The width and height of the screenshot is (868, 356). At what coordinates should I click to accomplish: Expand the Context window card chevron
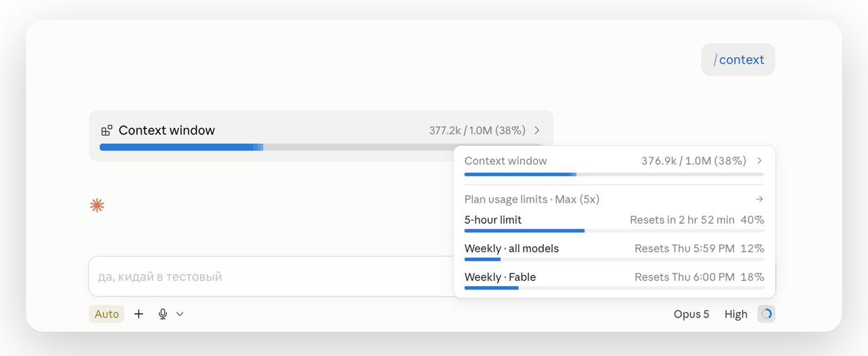(x=537, y=130)
